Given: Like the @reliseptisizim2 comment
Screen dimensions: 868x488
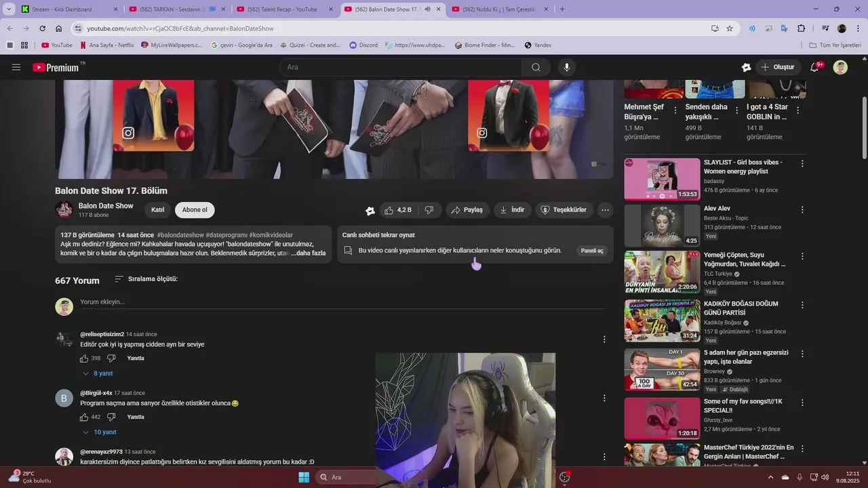Looking at the screenshot, I should tap(84, 359).
